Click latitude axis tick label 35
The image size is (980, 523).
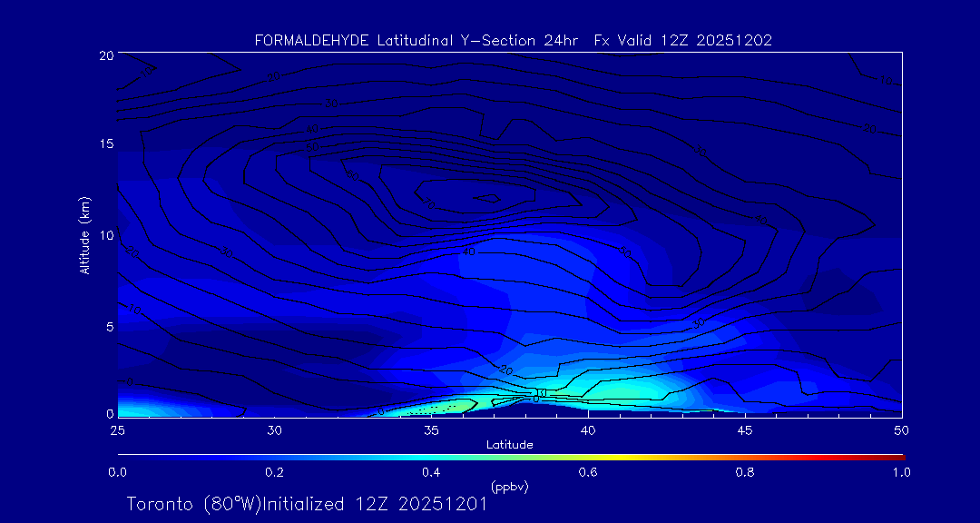pyautogui.click(x=431, y=430)
